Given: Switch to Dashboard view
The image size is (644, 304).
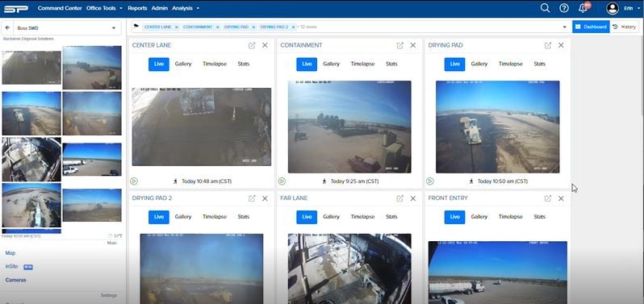Looking at the screenshot, I should tap(591, 27).
